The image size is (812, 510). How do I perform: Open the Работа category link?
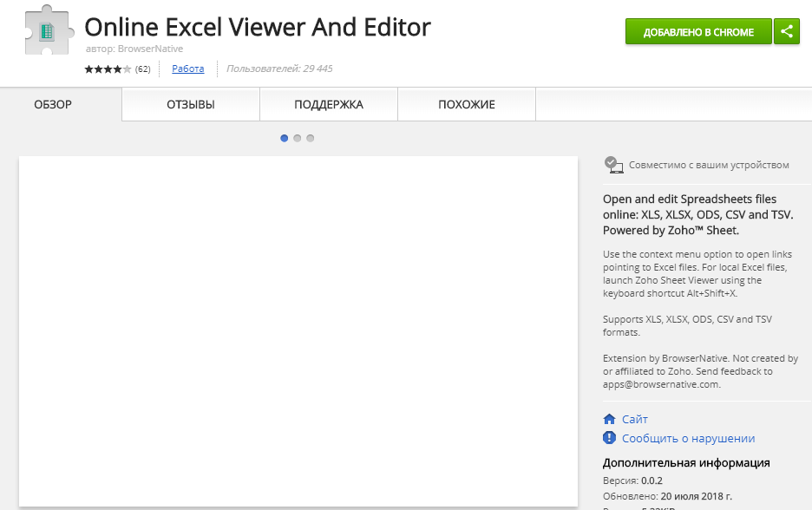point(188,69)
